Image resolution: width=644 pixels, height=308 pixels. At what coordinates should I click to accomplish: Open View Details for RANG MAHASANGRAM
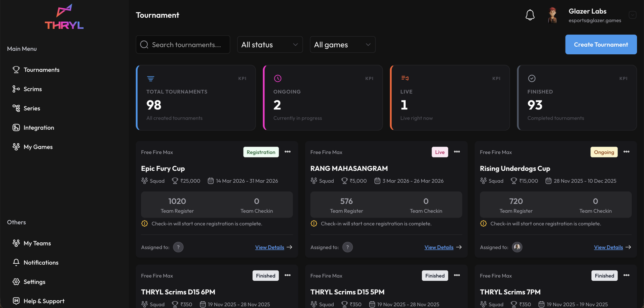439,247
